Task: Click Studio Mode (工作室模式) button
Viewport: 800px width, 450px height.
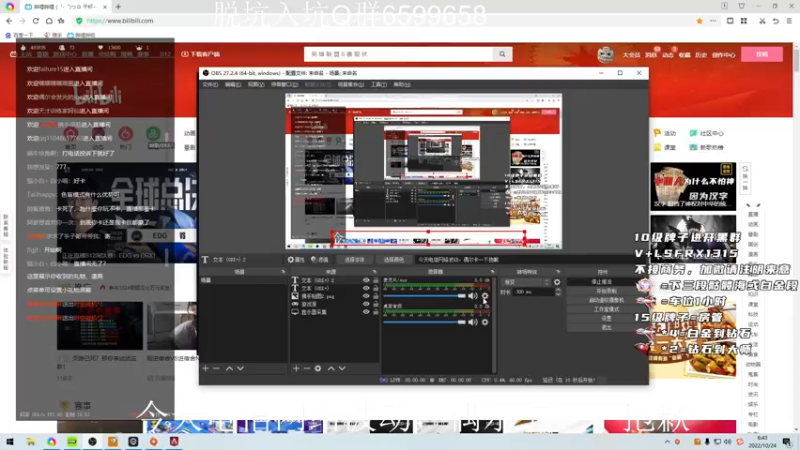Action: point(606,309)
